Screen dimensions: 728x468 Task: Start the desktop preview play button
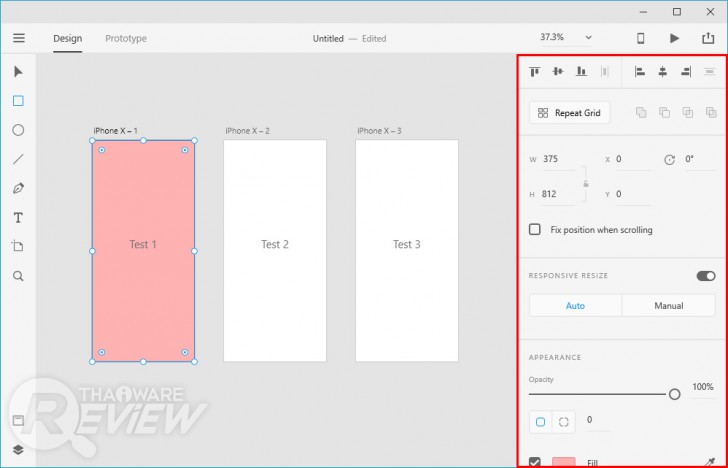tap(674, 38)
